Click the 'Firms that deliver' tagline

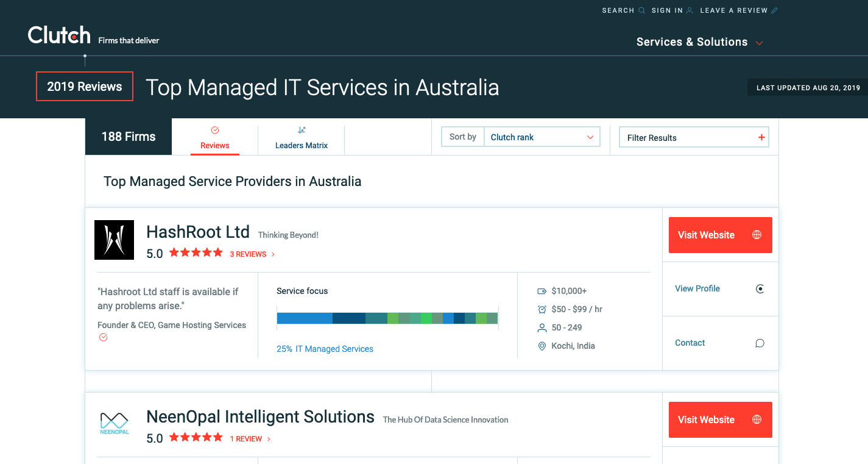tap(129, 40)
